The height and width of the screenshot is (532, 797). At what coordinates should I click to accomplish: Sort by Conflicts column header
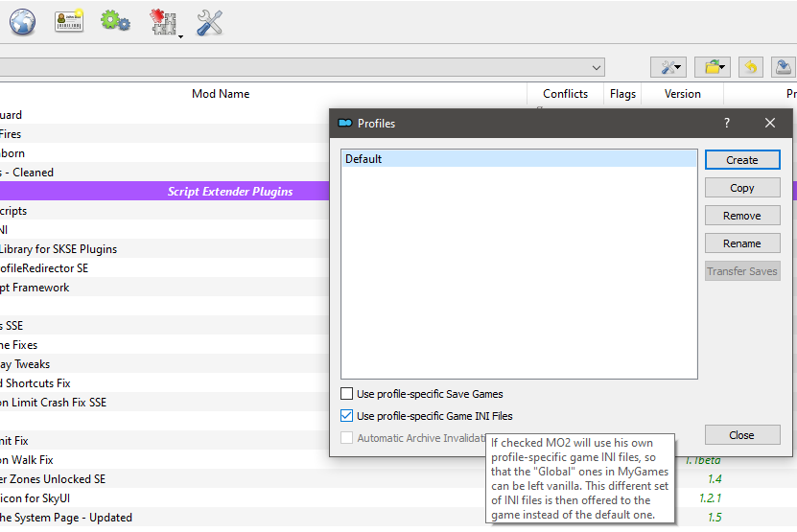tap(565, 94)
